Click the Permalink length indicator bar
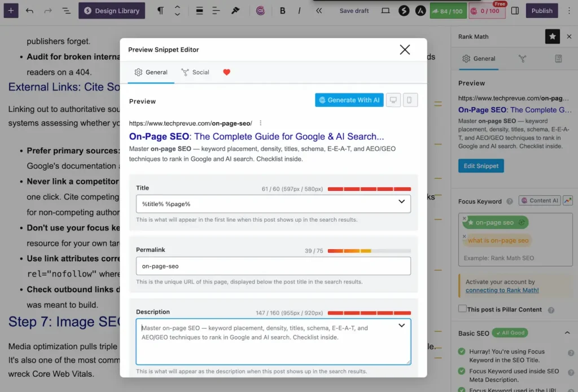This screenshot has width=578, height=392. pyautogui.click(x=369, y=251)
